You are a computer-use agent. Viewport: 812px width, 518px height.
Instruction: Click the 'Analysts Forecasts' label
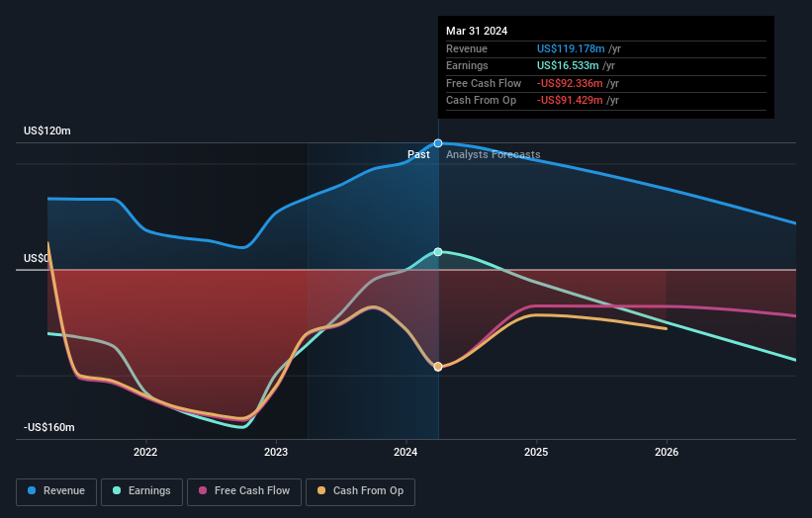493,154
